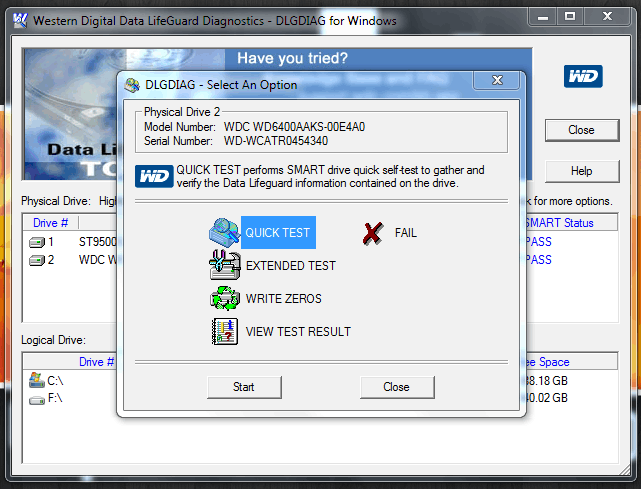Choose the VIEW TEST RESULT option
This screenshot has height=489, width=641.
point(298,332)
